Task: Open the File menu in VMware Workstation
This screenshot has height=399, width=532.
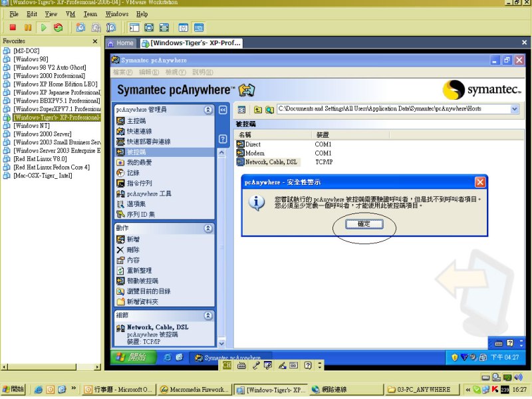Action: tap(14, 14)
